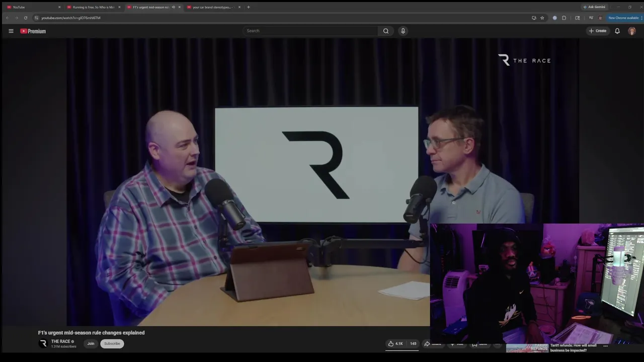
Task: View site information icon in address bar
Action: click(36, 18)
